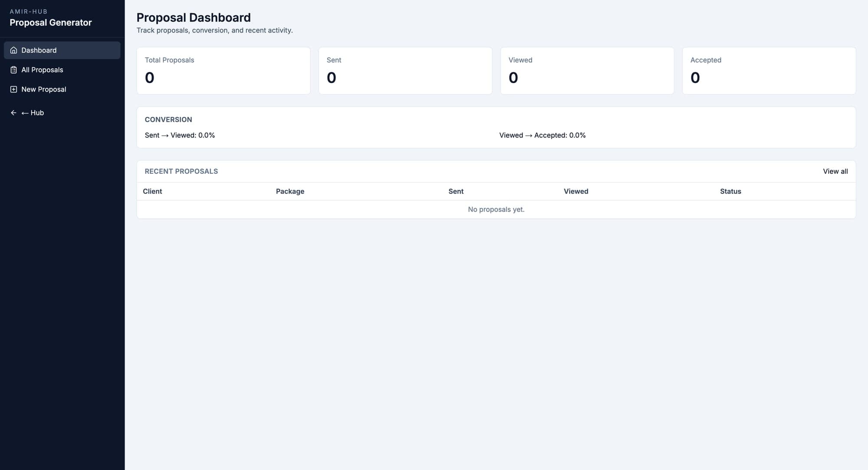
Task: Click the Status column header
Action: click(x=730, y=191)
